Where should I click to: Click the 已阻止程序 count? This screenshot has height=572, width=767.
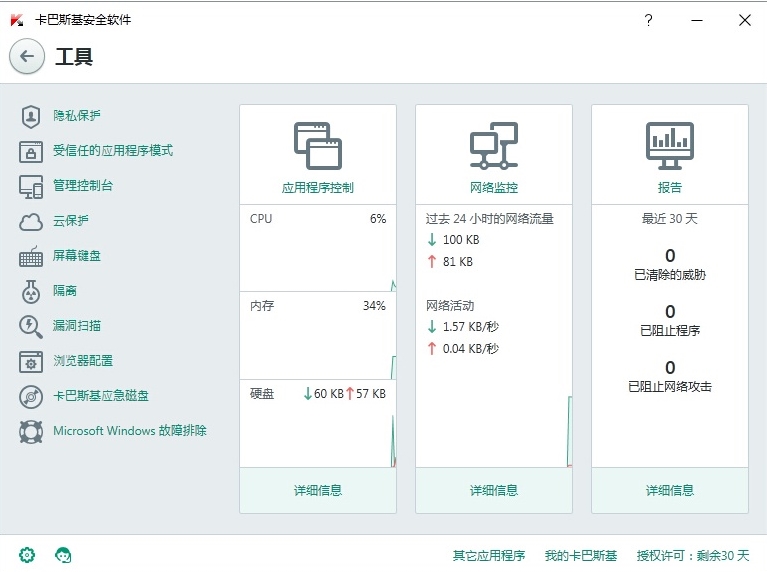tap(670, 312)
